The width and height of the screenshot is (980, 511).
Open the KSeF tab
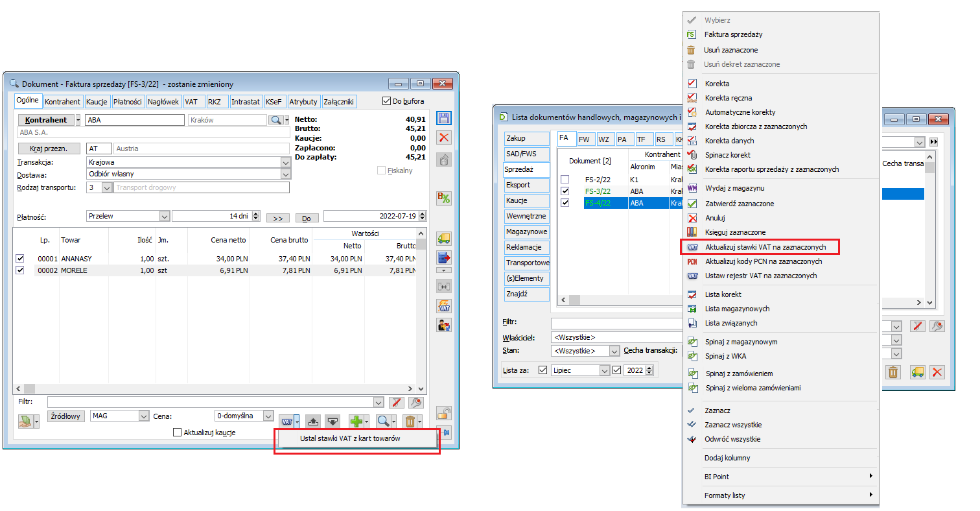pos(274,102)
